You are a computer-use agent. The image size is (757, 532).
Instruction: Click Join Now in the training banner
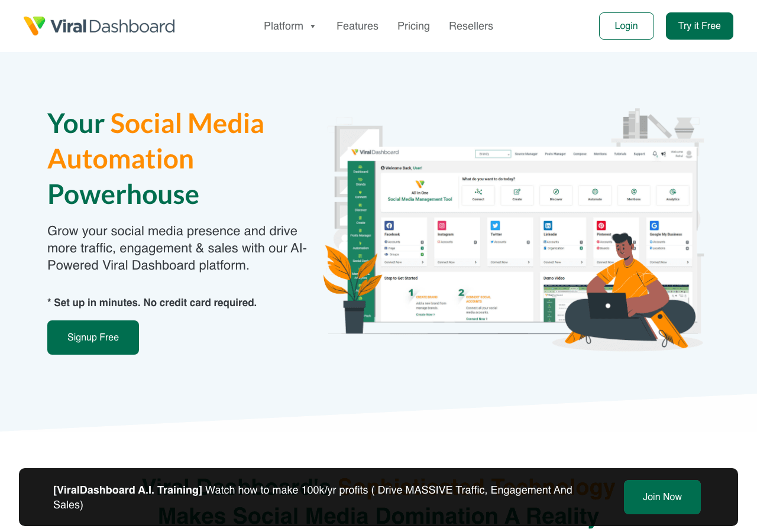tap(662, 497)
